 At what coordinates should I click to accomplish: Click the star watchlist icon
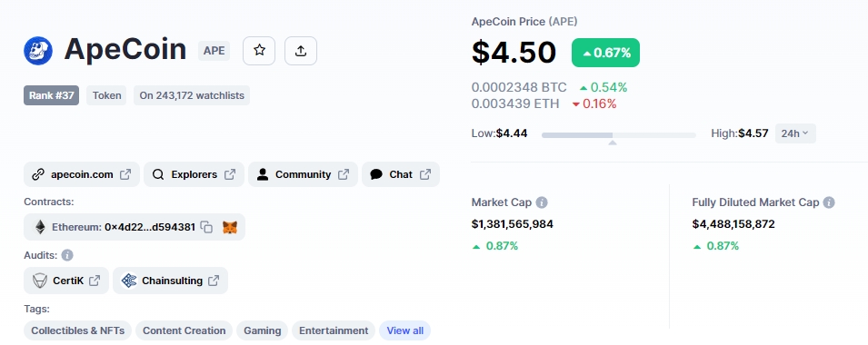click(259, 51)
